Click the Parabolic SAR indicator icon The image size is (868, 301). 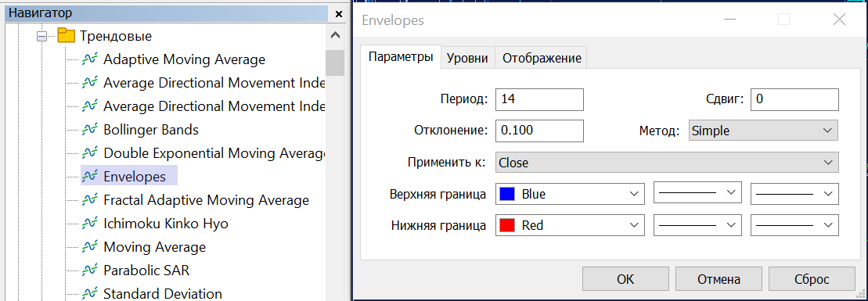coord(90,270)
